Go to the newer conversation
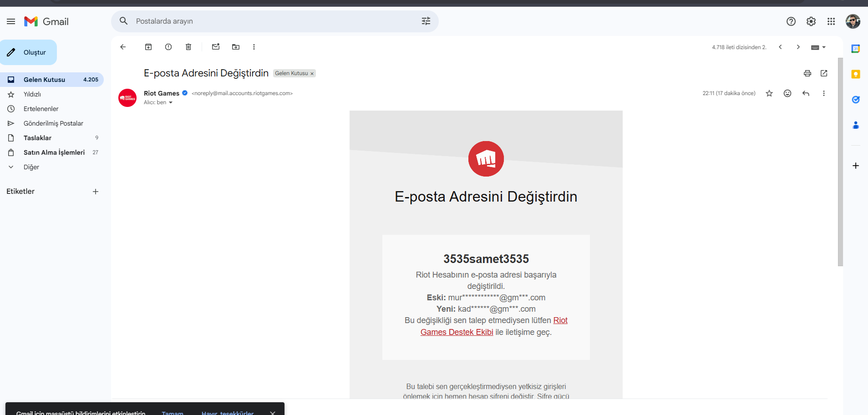Image resolution: width=868 pixels, height=415 pixels. pos(780,47)
